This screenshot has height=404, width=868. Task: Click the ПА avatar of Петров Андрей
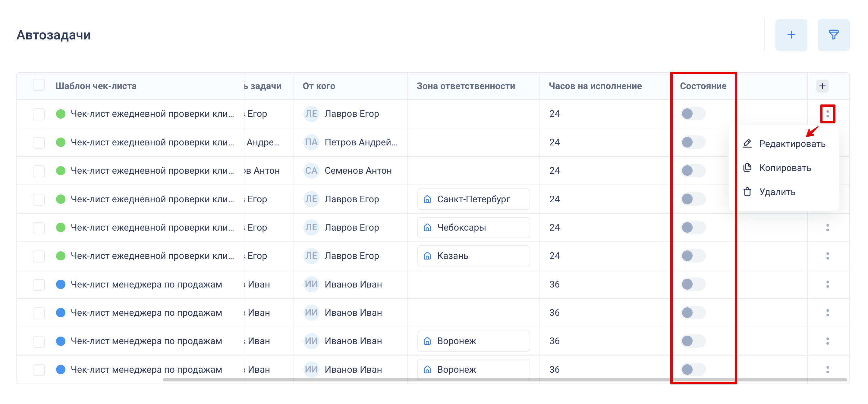pos(311,142)
